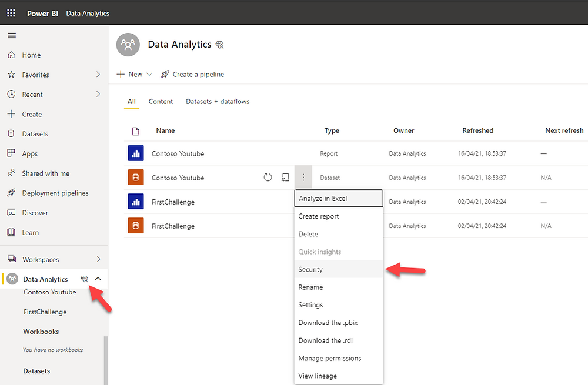Click the Datasets cylinder icon in sidebar
Viewport: 588px width, 385px height.
12,133
